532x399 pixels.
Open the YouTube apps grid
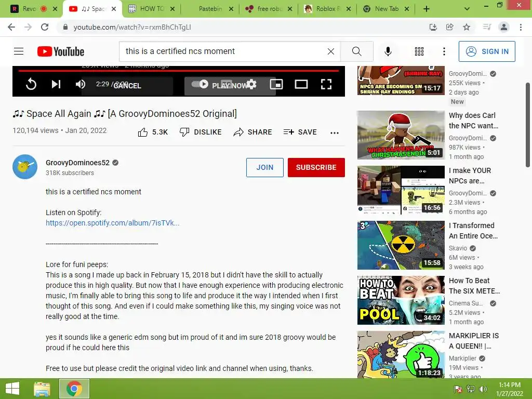pos(419,51)
